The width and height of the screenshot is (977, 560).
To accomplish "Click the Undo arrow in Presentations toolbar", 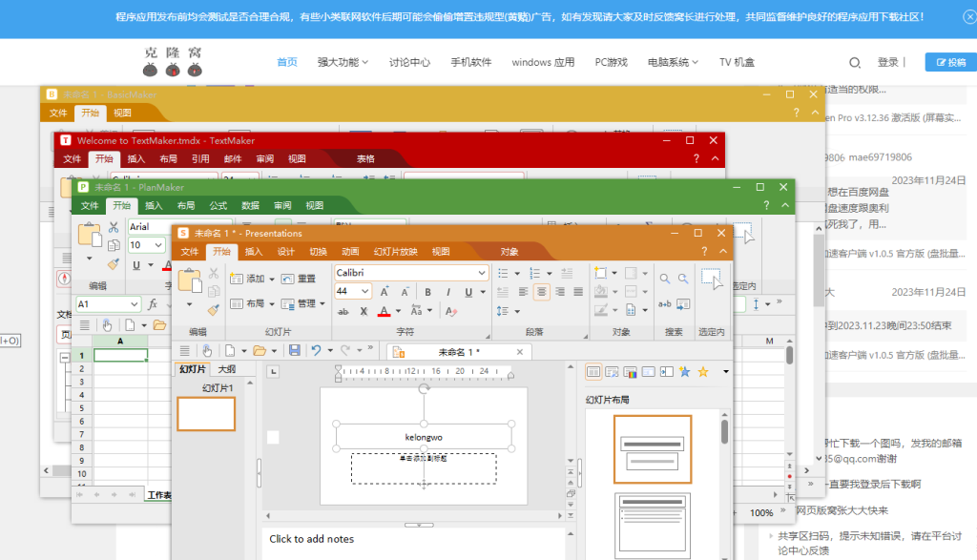I will 316,351.
